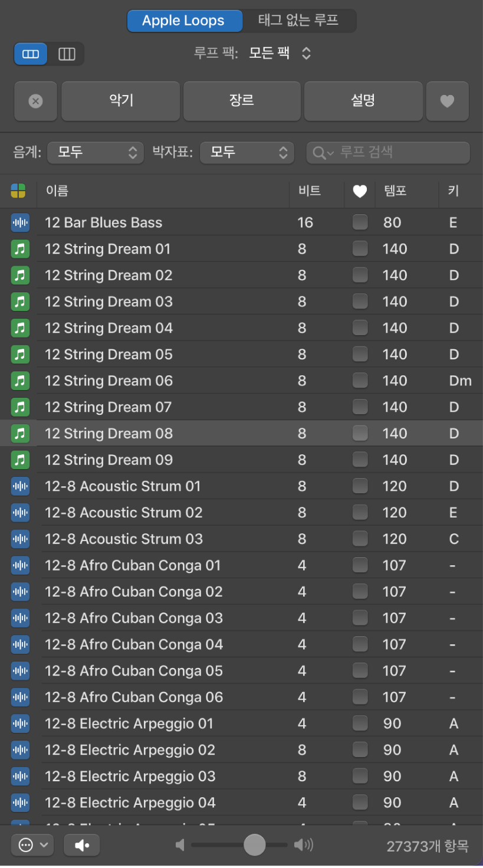Filter favorites with heart button
The height and width of the screenshot is (868, 483).
[x=448, y=101]
